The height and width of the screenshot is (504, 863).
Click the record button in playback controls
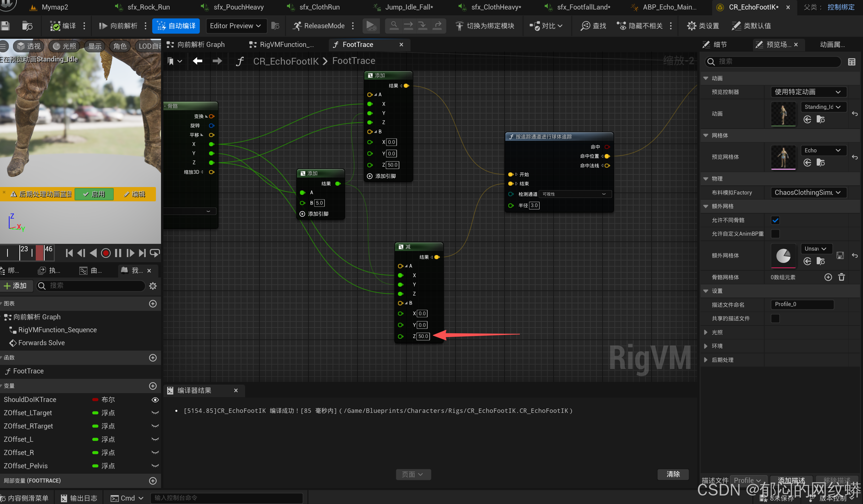click(106, 253)
